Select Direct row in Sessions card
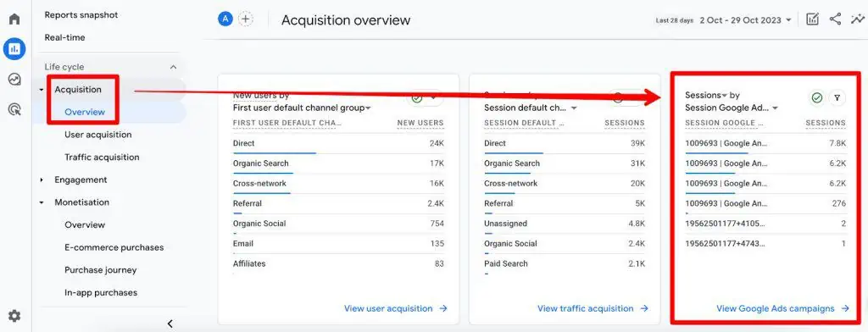 [x=565, y=144]
